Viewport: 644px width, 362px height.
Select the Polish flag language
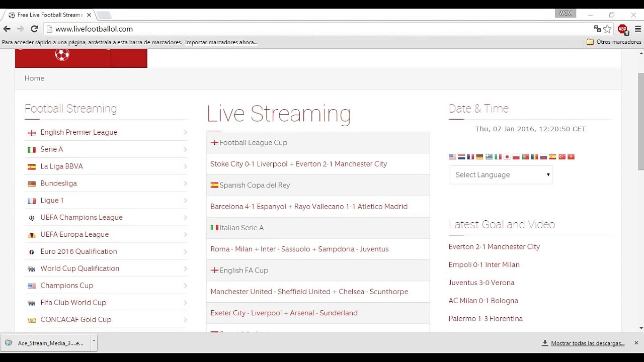pos(516,157)
